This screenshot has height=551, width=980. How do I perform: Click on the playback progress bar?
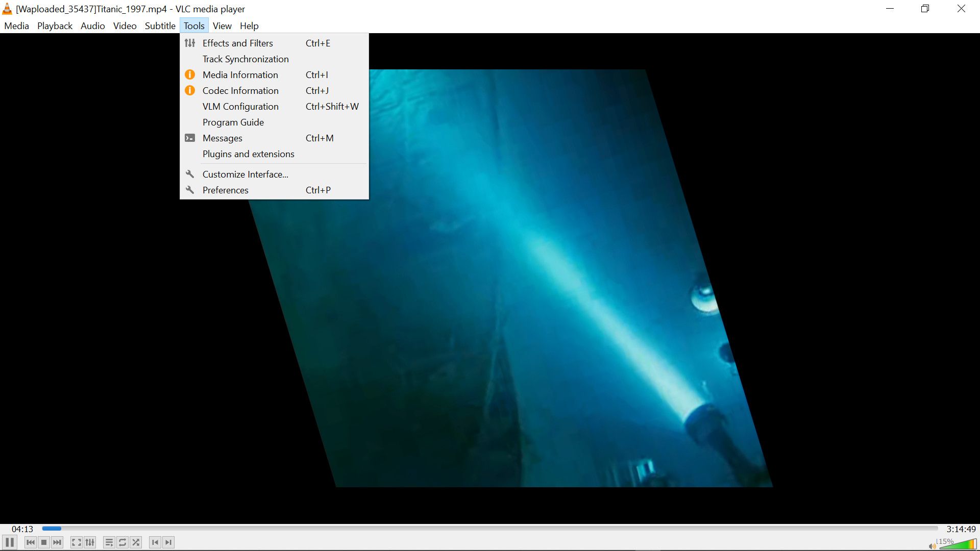[x=490, y=529]
